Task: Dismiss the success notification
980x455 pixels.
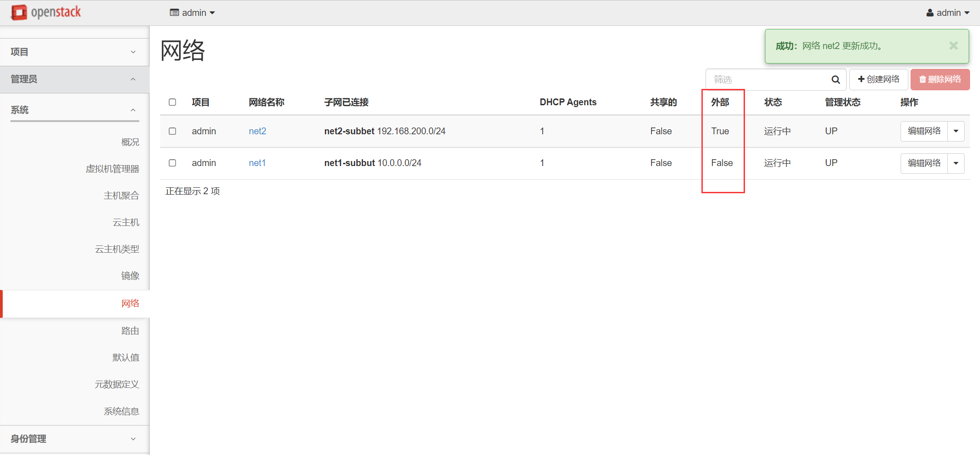Action: point(953,46)
